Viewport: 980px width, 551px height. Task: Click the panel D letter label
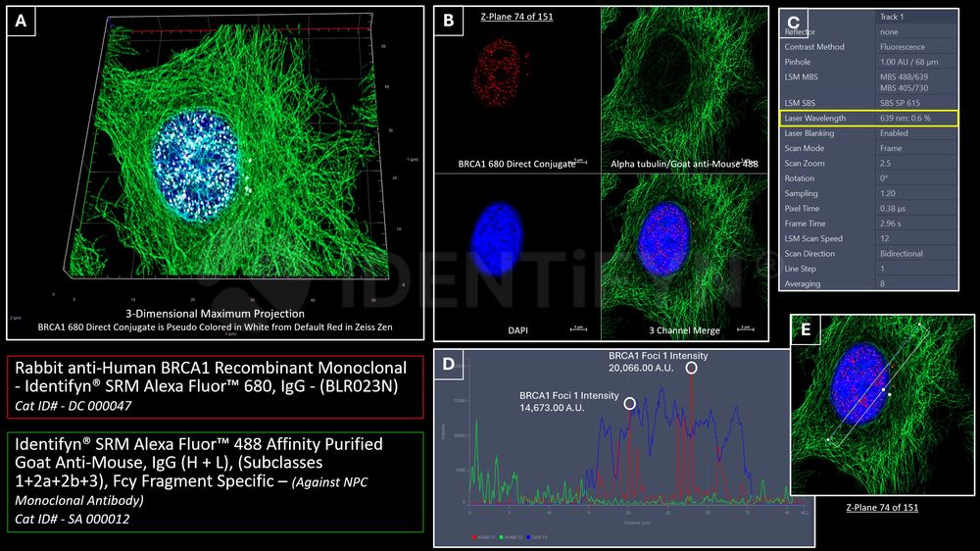pos(448,364)
